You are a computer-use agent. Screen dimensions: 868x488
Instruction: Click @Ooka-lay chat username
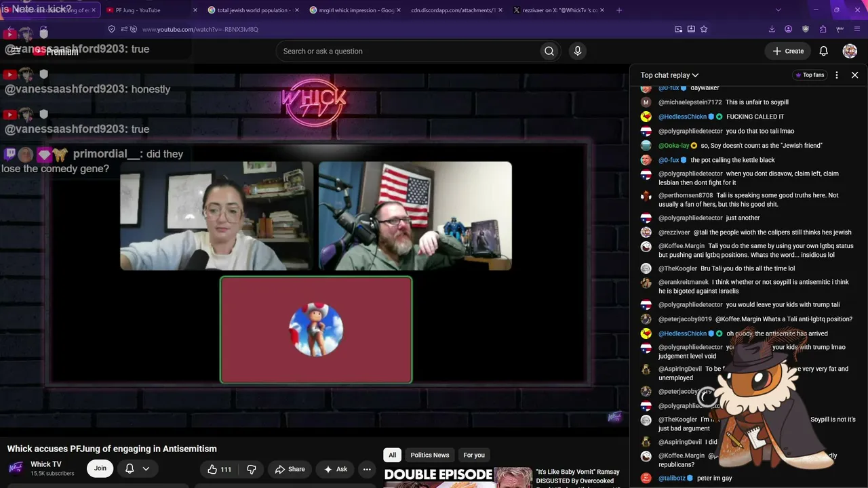pyautogui.click(x=674, y=146)
